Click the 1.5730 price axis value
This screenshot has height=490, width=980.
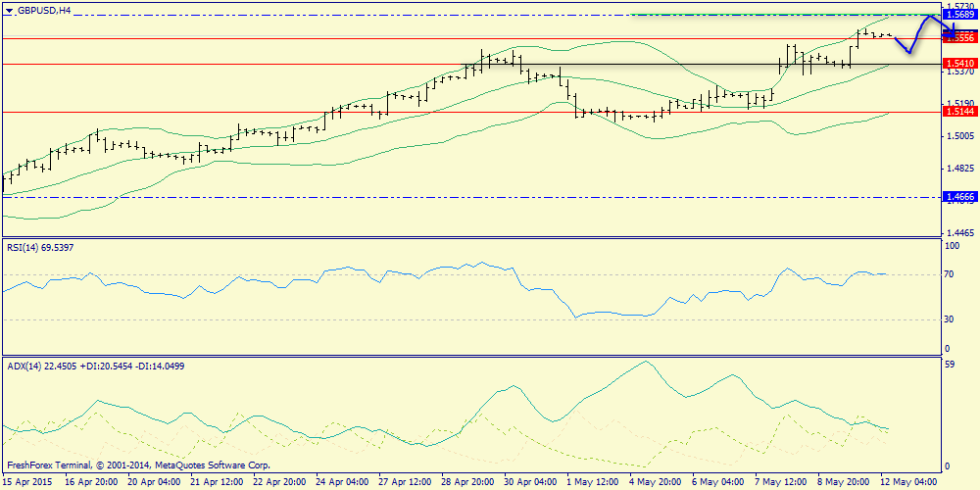coord(960,4)
